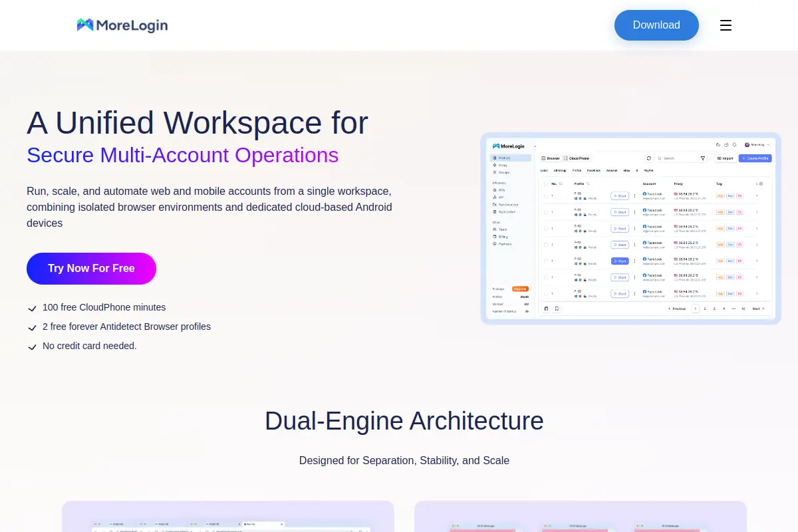Expand the account dropdown in the dashboard's top-right
798x532 pixels.
tap(757, 144)
